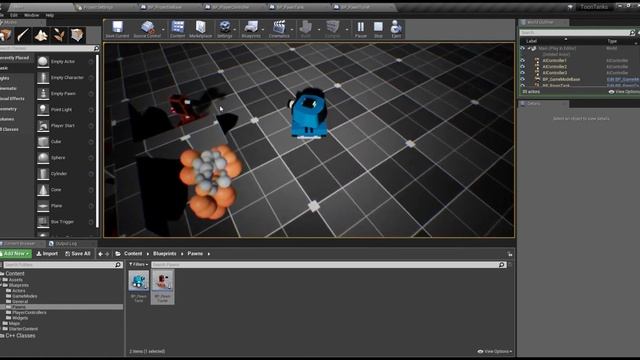This screenshot has width=640, height=360.
Task: Switch to the Content Browser tab
Action: click(x=19, y=244)
